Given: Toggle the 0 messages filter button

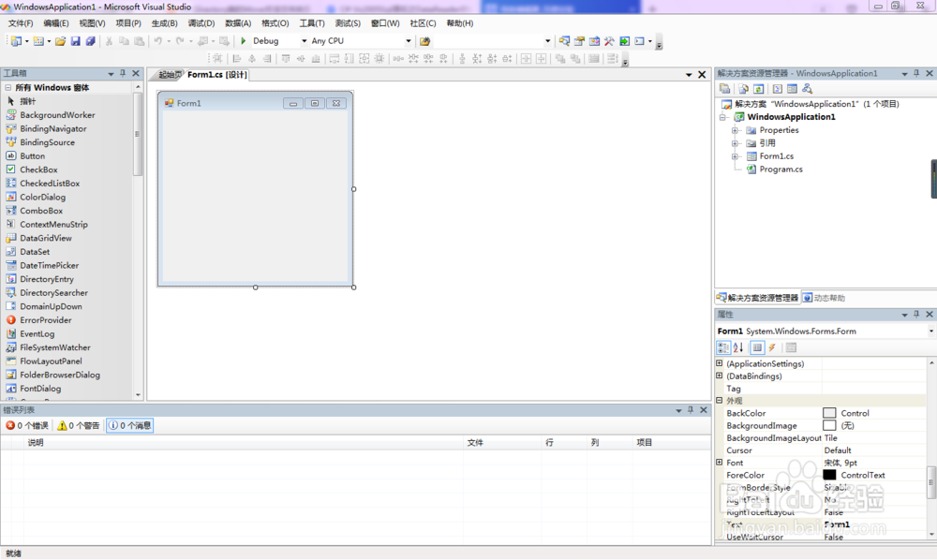Looking at the screenshot, I should click(x=129, y=426).
